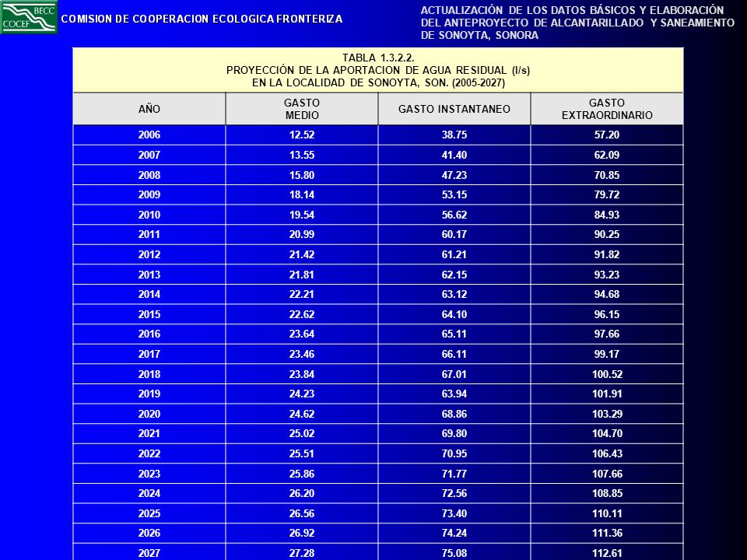Click the value 74.24 in 2026 row

[454, 533]
